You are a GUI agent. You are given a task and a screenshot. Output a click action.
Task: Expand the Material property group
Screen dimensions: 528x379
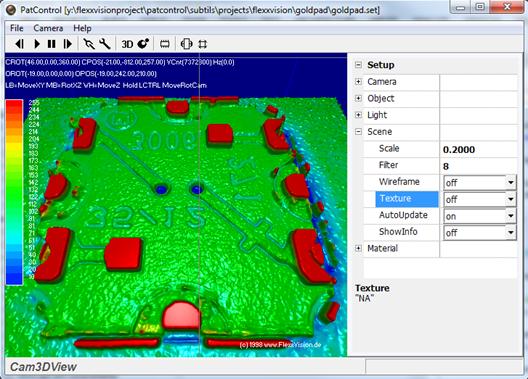(x=358, y=248)
